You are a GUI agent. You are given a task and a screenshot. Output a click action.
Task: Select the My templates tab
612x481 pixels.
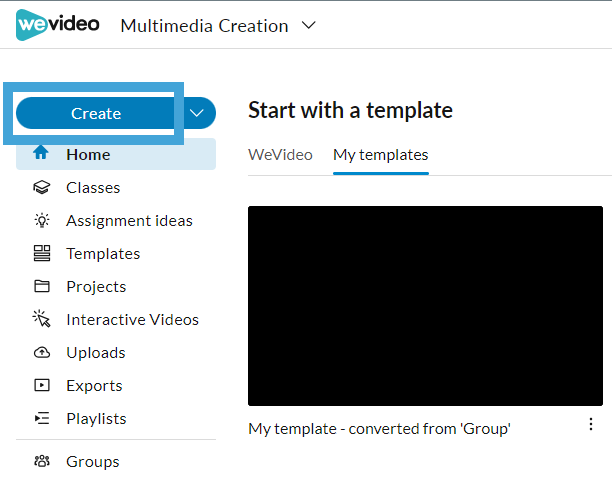381,155
